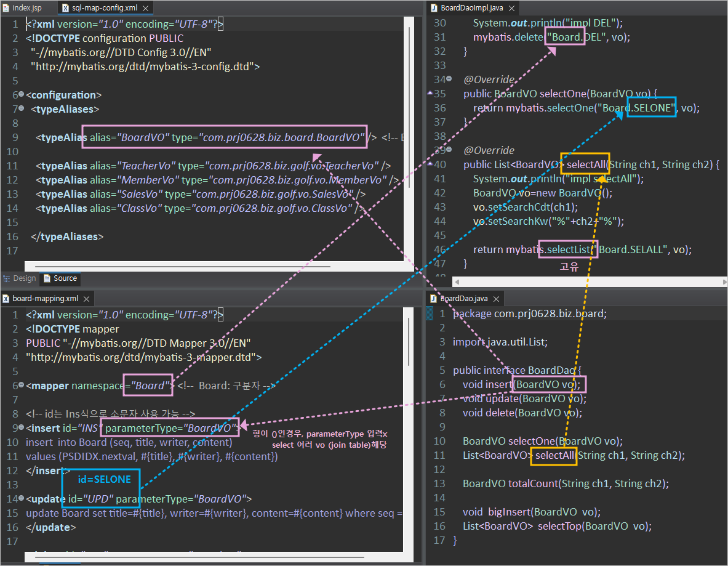Close the board-mapping.xml tab

click(86, 299)
